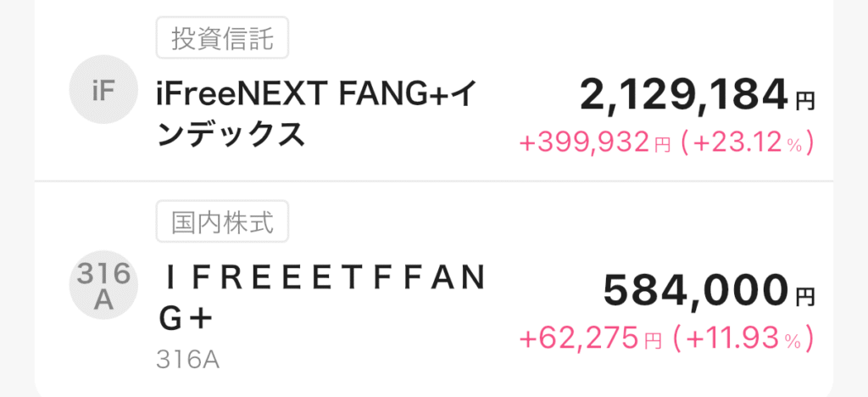
Task: Click the +23.12 percent gain value
Action: coord(734,143)
